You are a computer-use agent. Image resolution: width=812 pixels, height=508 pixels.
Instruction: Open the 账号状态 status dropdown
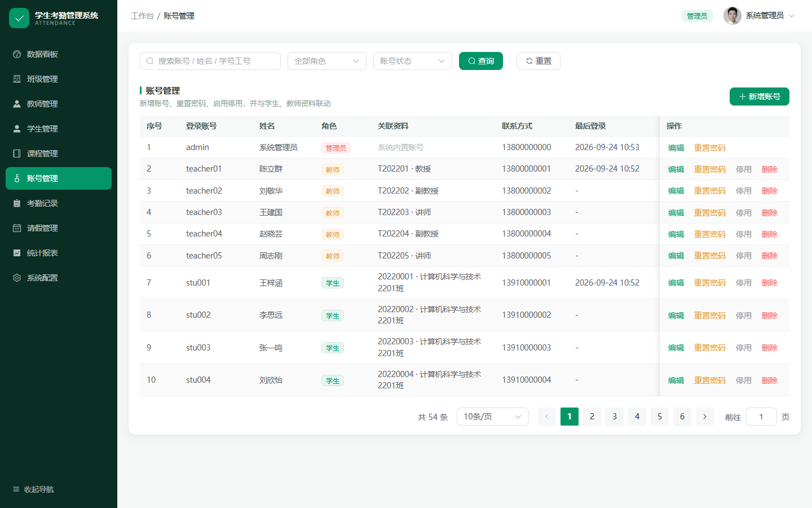413,61
